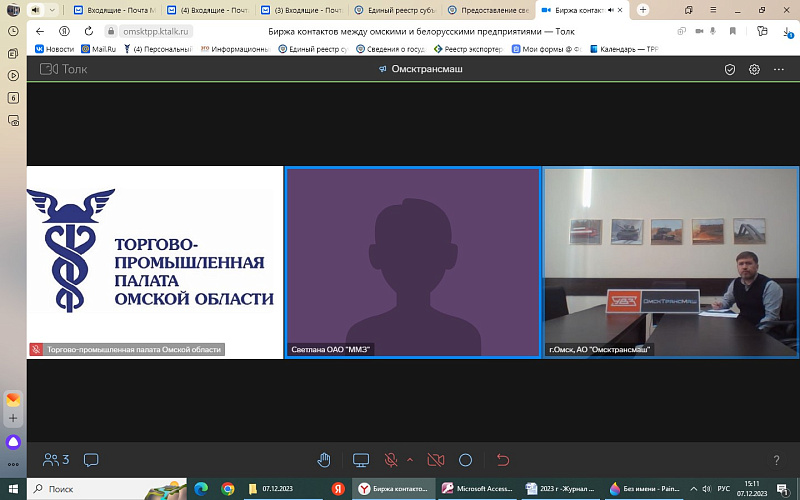Mute sound on the Биржа контактов tab
This screenshot has height=500, width=800.
[x=611, y=10]
